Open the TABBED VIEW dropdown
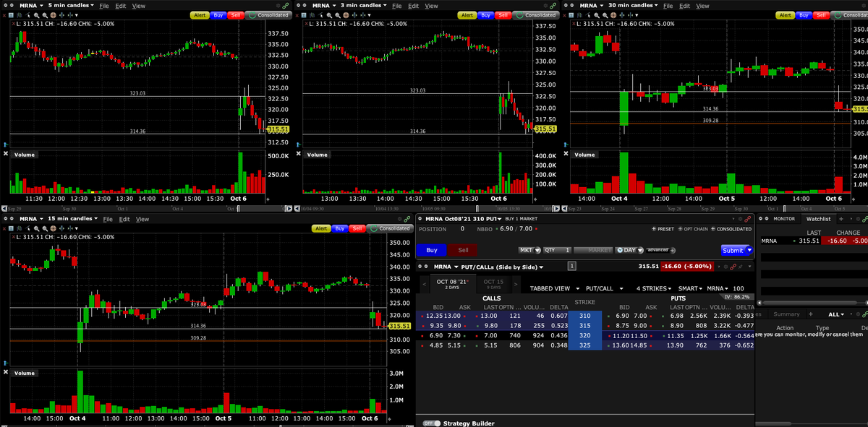 tap(556, 288)
